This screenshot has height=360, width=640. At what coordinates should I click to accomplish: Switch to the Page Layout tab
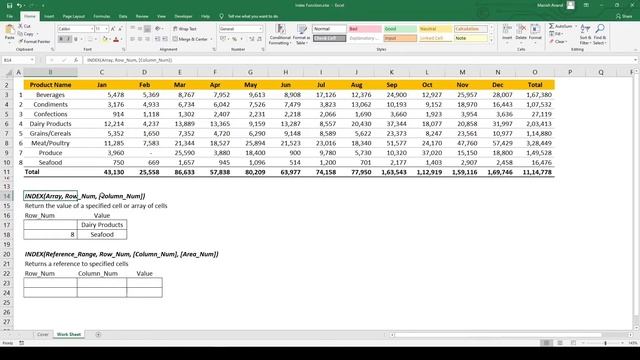point(73,16)
